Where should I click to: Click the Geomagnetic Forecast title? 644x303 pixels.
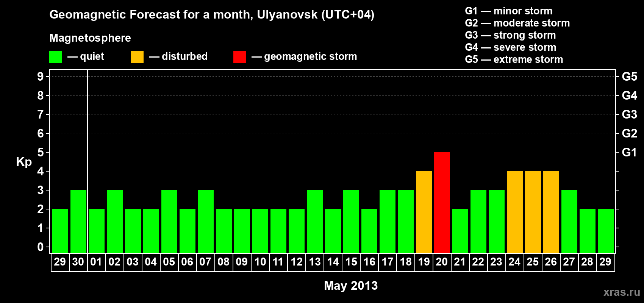(212, 15)
